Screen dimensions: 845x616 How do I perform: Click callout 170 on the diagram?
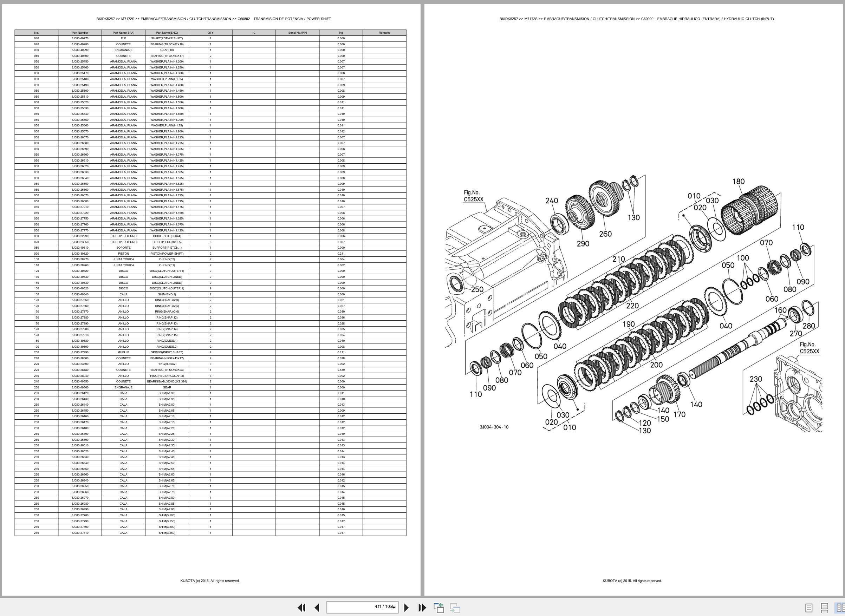tap(679, 414)
